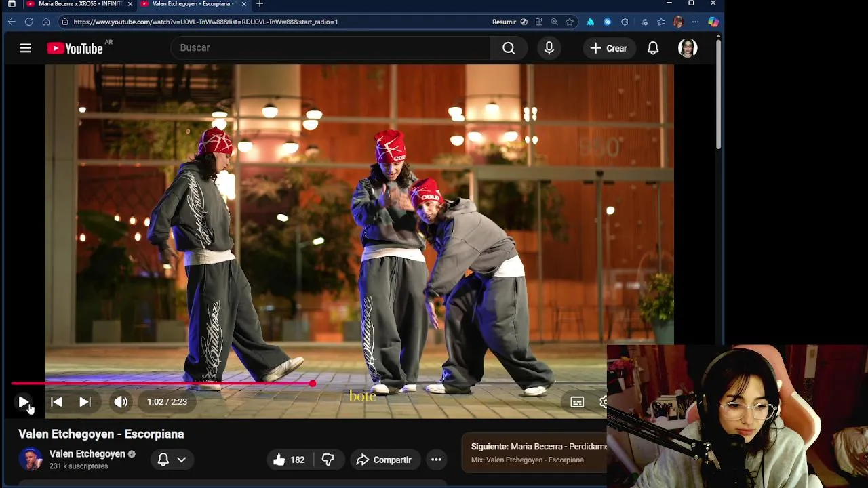Toggle subtitles on the player

point(577,402)
